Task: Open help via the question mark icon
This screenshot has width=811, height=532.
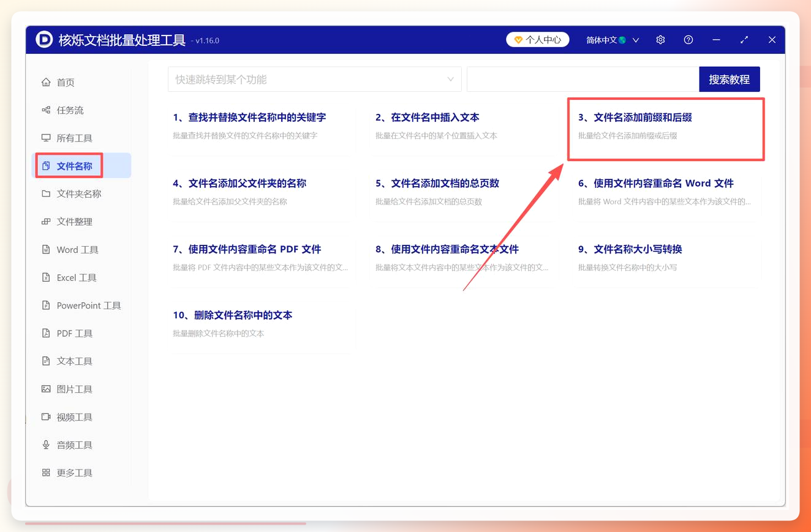Action: [688, 40]
